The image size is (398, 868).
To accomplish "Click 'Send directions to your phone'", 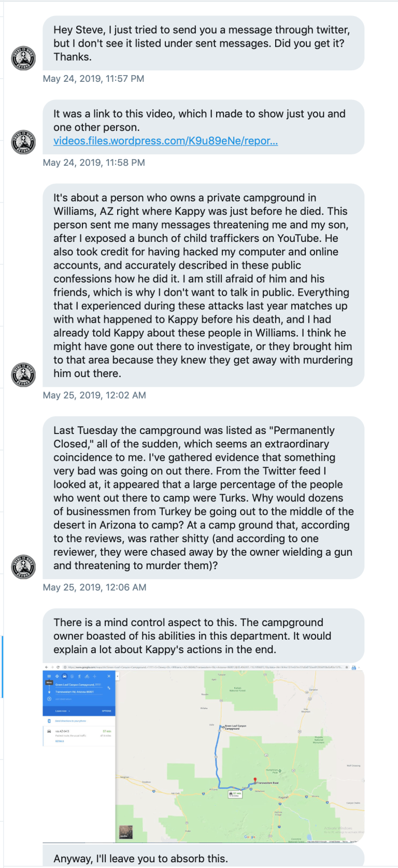I will point(70,721).
